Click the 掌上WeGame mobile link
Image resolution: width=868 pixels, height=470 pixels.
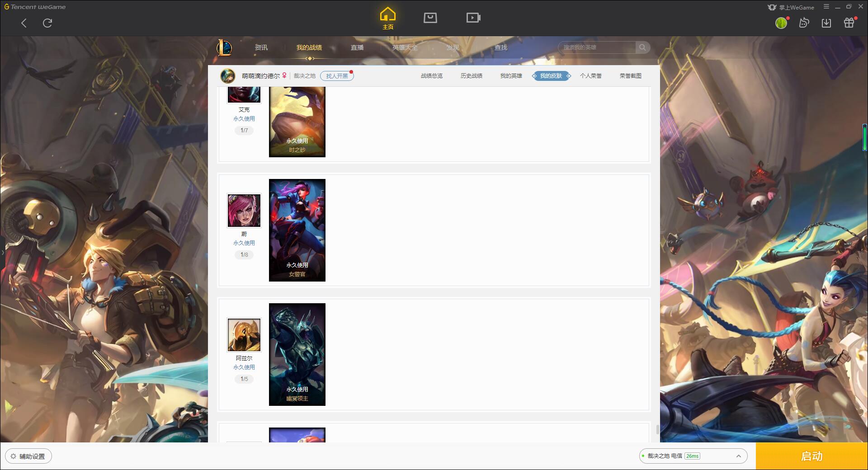pos(791,7)
